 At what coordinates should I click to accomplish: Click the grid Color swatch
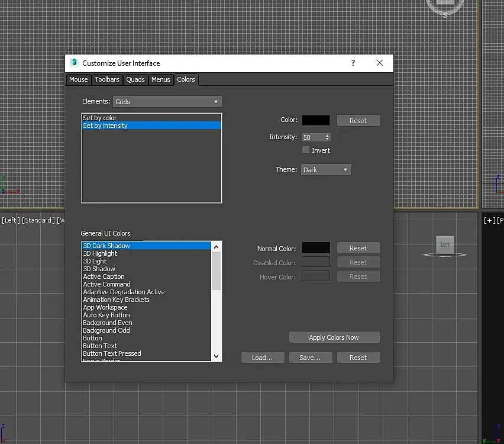(316, 120)
